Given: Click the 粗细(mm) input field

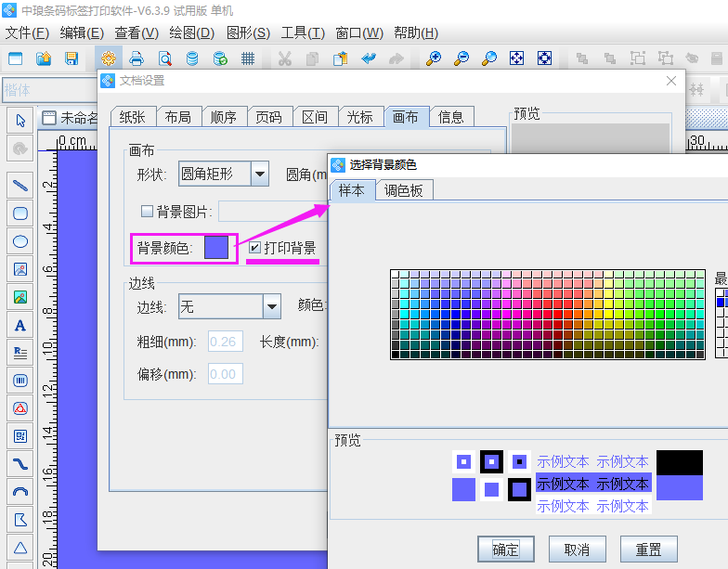Looking at the screenshot, I should click(226, 343).
